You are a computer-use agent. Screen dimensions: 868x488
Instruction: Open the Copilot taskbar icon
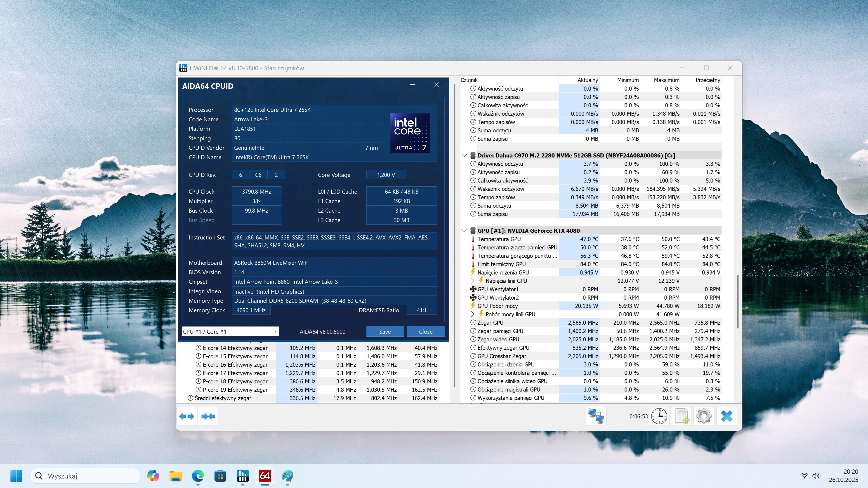pyautogui.click(x=153, y=476)
